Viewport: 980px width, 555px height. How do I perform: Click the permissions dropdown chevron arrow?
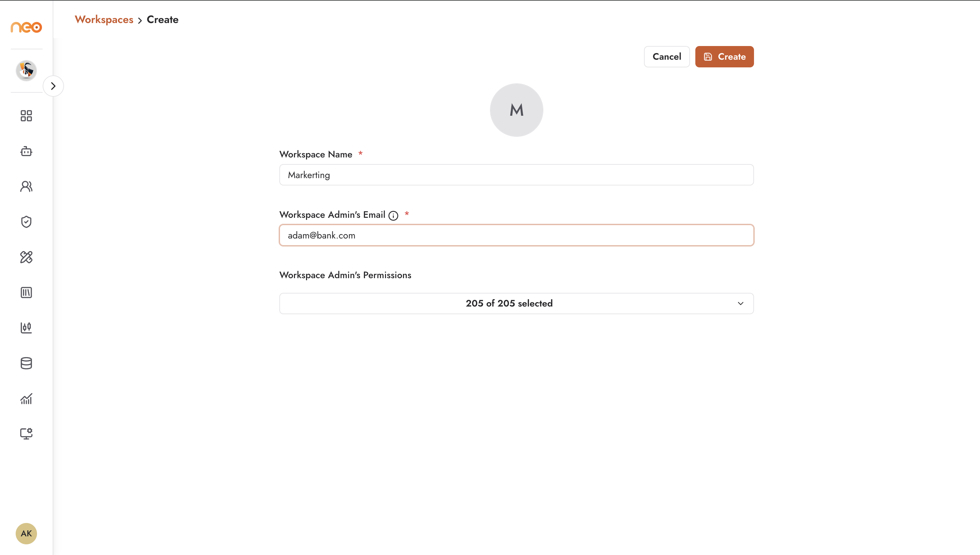pyautogui.click(x=741, y=304)
